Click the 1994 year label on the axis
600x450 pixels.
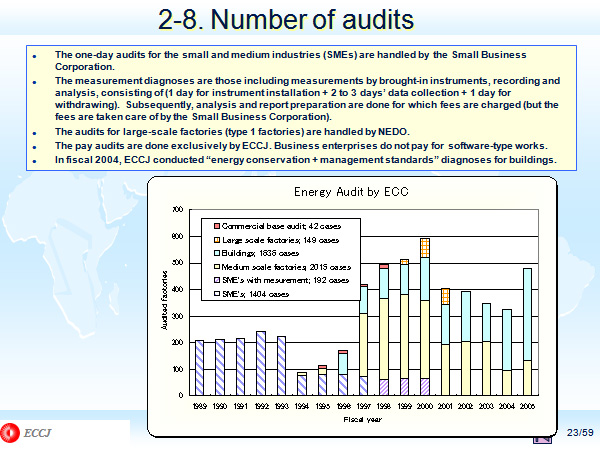[x=302, y=406]
